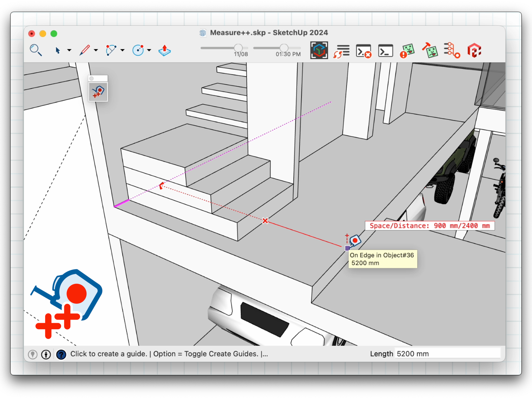The image size is (532, 399).
Task: Toggle the model credits info icon
Action: coord(46,354)
